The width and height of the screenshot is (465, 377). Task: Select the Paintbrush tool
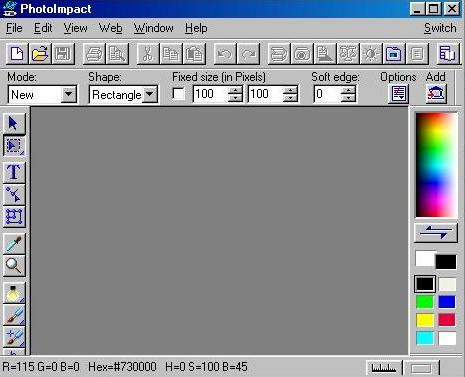14,315
